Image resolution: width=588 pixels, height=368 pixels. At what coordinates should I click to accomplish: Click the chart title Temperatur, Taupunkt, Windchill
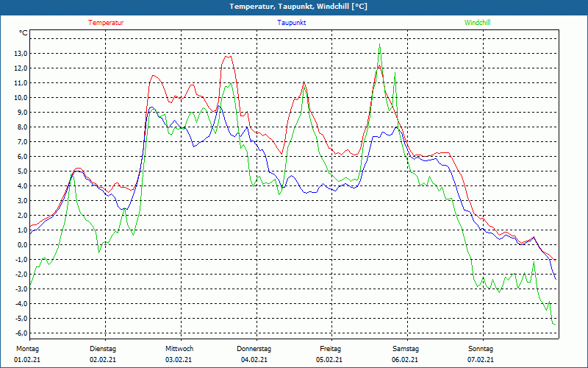point(298,7)
